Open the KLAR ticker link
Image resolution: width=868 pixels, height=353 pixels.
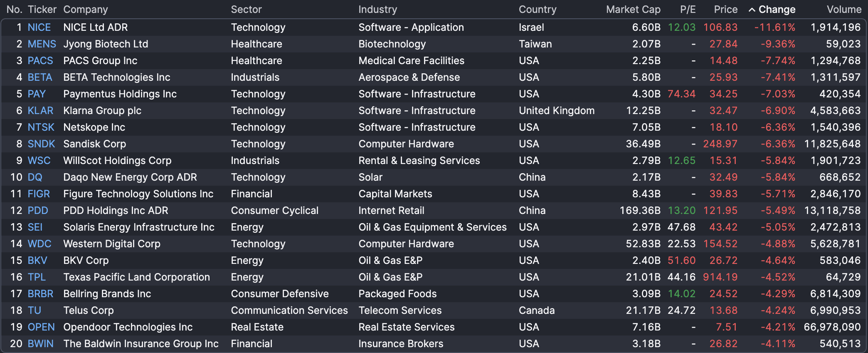40,111
